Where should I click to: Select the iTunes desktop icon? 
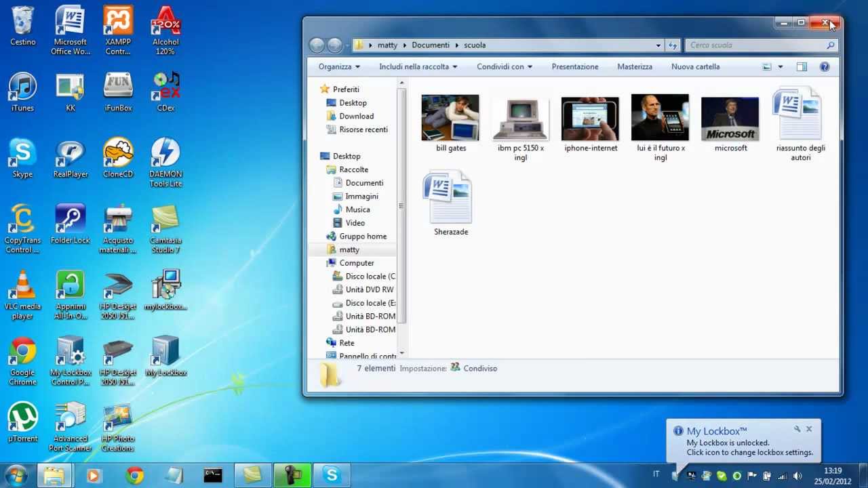(22, 93)
